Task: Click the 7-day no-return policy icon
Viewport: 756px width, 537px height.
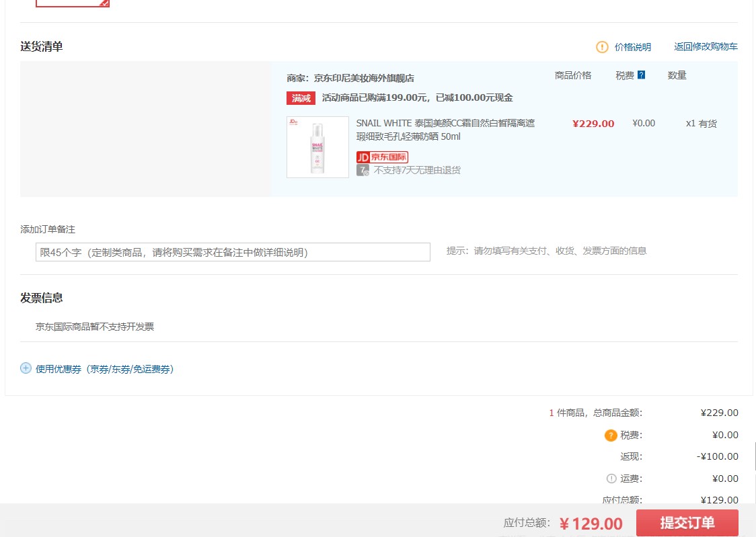Action: point(363,170)
